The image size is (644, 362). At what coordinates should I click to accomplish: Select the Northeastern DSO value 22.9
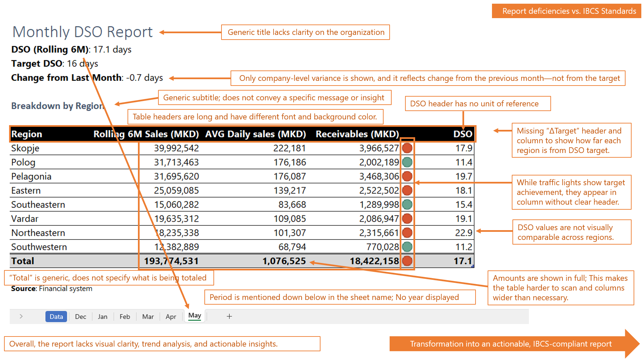463,232
